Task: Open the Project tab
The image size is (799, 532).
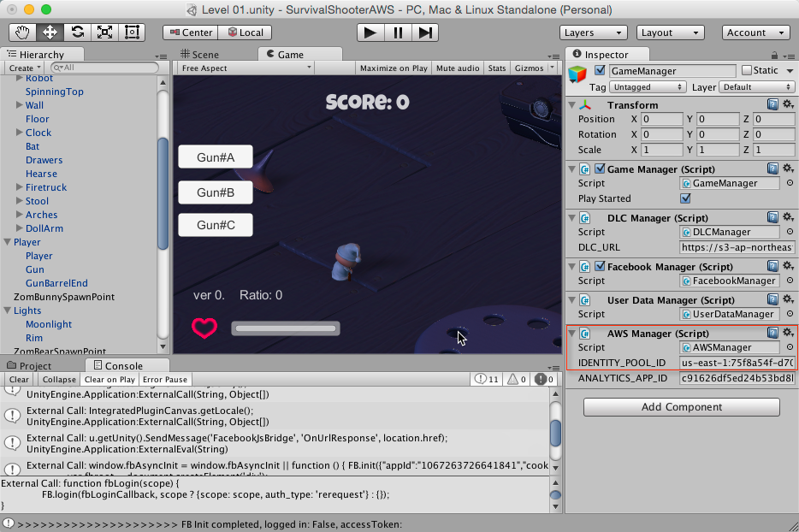Action: [x=29, y=365]
